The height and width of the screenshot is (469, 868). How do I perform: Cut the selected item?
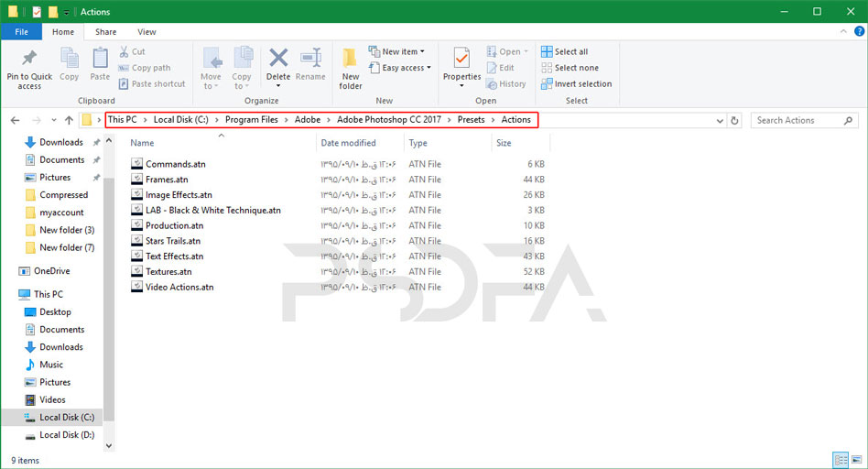pos(132,51)
